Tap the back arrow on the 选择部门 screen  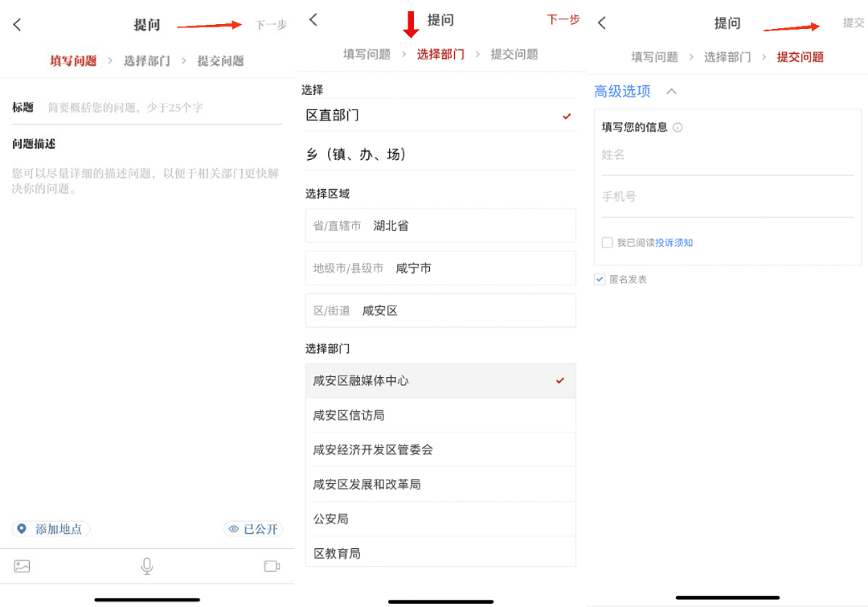pyautogui.click(x=312, y=20)
